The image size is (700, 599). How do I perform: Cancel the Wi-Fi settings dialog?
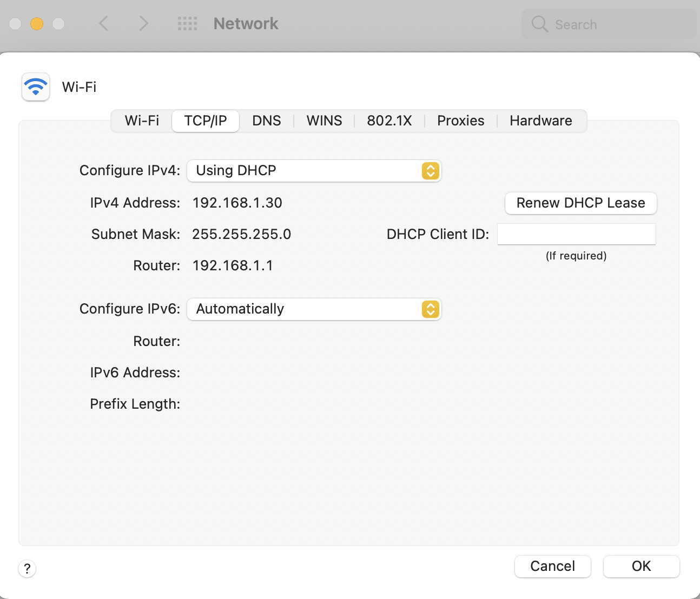[553, 567]
